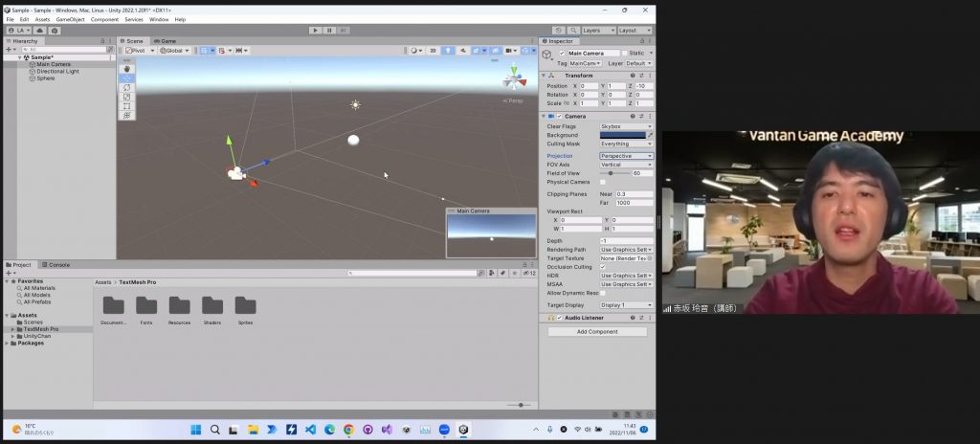The image size is (980, 444).
Task: Click the Play button
Action: click(x=315, y=30)
